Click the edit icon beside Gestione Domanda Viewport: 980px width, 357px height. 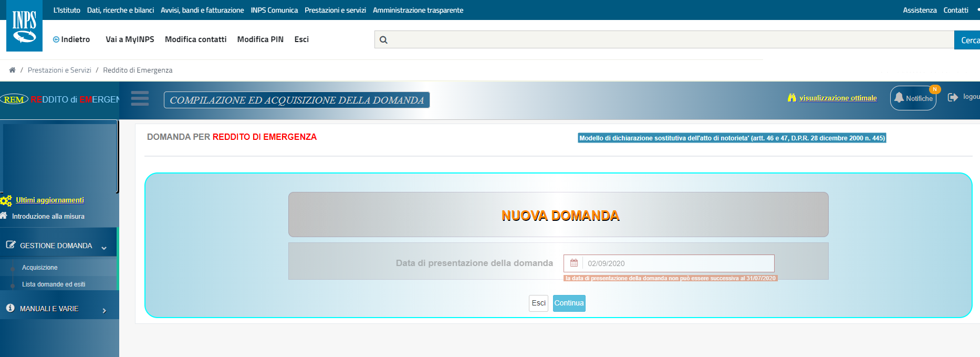[x=11, y=245]
